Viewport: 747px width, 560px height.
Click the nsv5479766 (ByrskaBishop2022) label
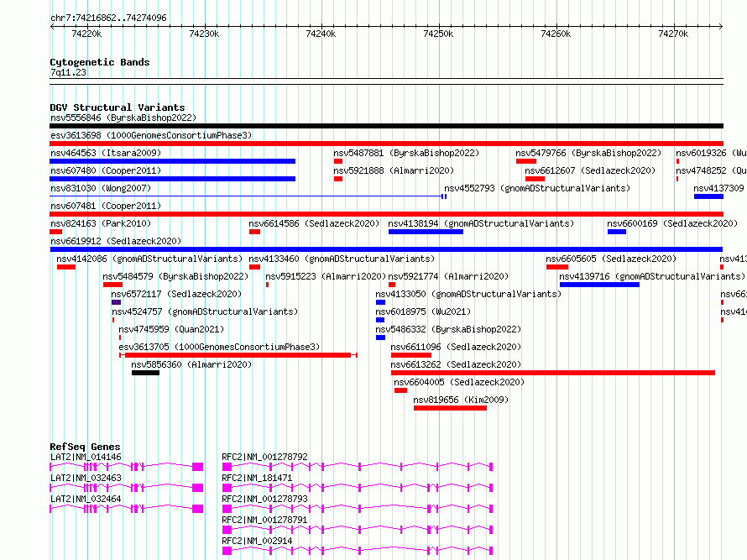pos(588,153)
